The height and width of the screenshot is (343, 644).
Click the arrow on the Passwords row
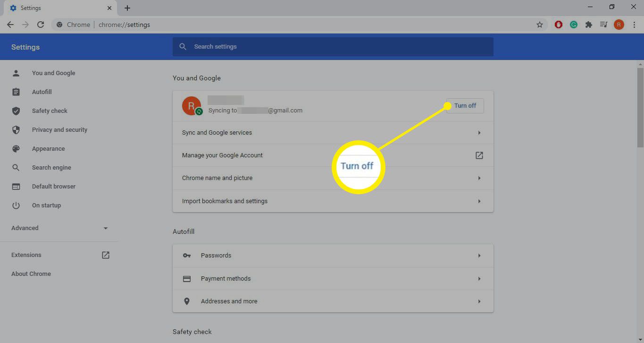point(479,256)
